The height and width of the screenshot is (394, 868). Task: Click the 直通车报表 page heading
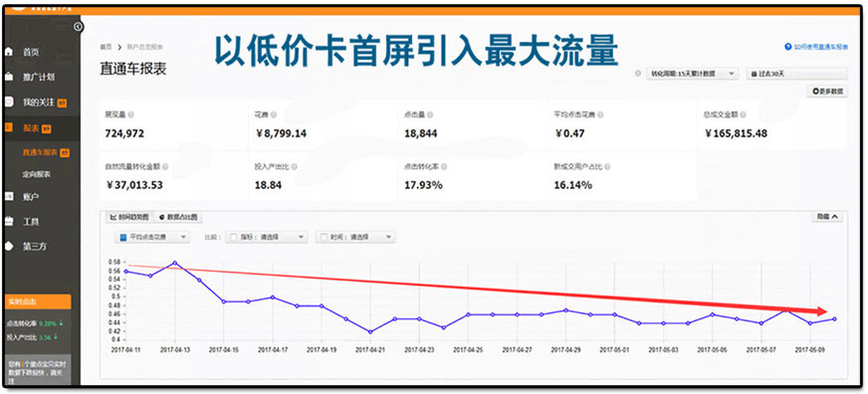pyautogui.click(x=132, y=69)
